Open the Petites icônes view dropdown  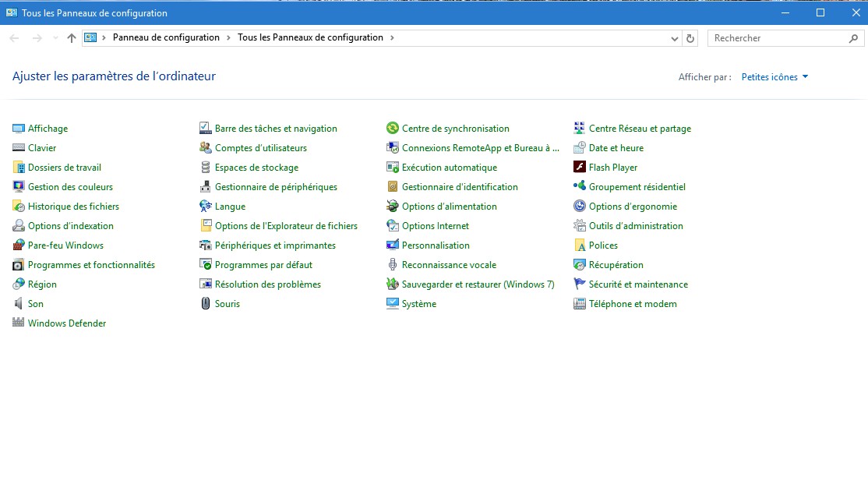coord(774,77)
